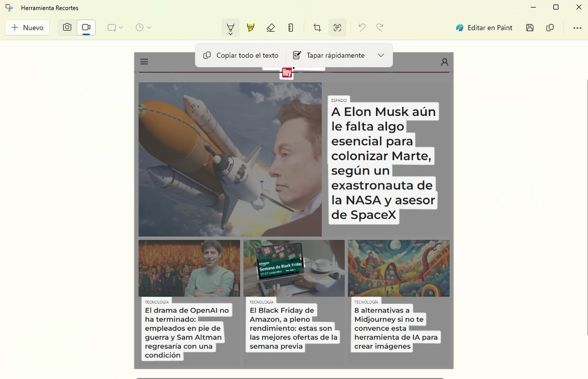Image resolution: width=588 pixels, height=379 pixels.
Task: Select video recording mode (camcorder icon)
Action: (x=86, y=27)
